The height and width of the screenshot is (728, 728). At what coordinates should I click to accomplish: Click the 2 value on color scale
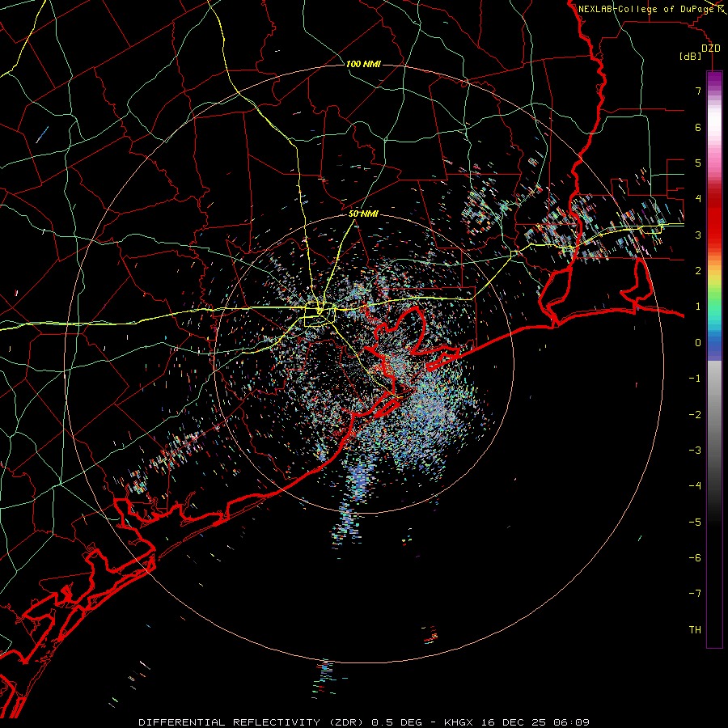tap(698, 271)
